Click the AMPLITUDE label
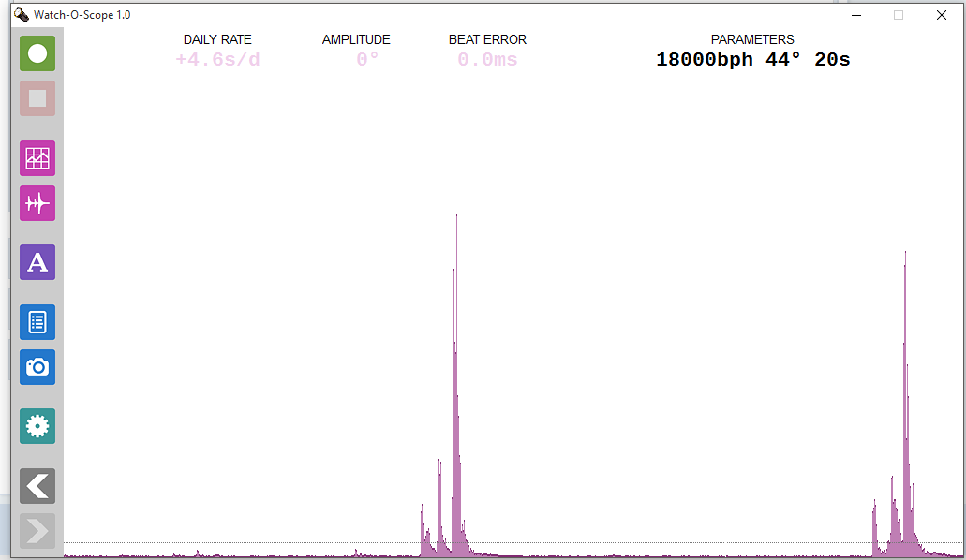Viewport: 966px width, 560px height. 356,39
